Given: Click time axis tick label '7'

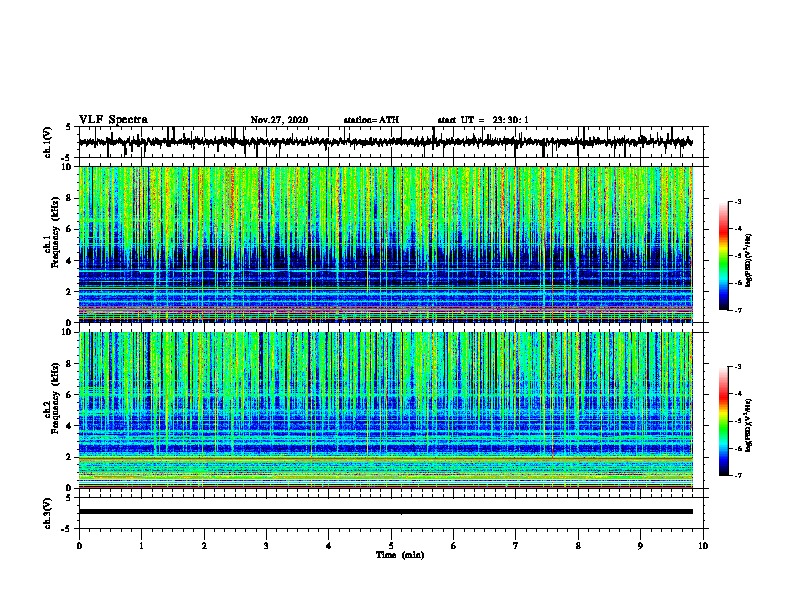Looking at the screenshot, I should click(516, 546).
